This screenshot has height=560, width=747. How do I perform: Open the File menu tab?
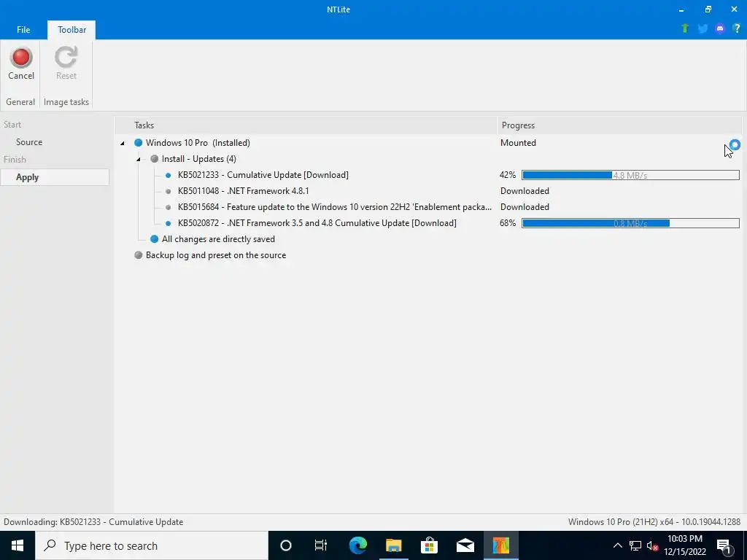coord(23,29)
